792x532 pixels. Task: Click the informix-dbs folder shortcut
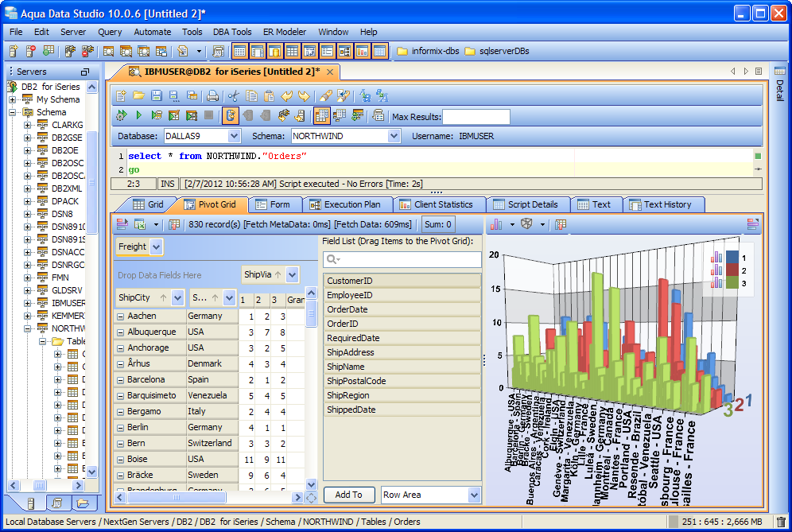[428, 51]
